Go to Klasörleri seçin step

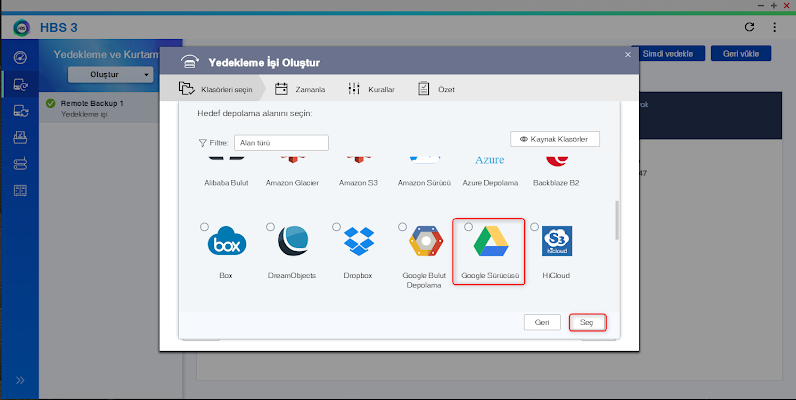216,89
